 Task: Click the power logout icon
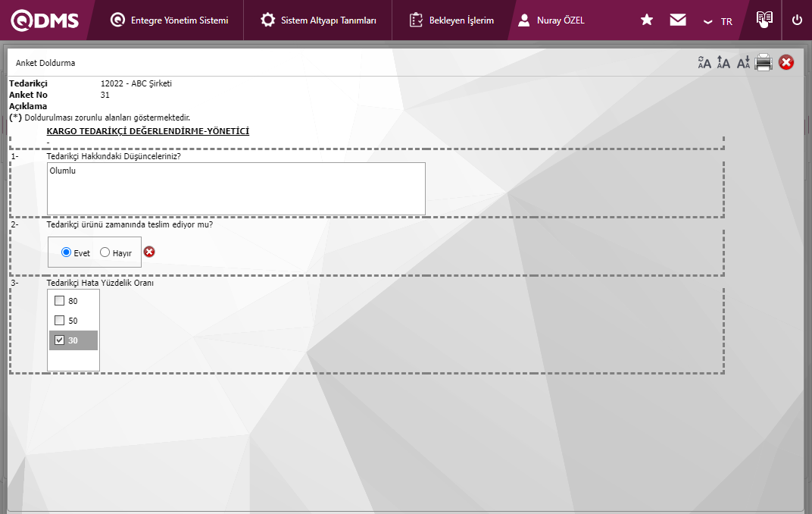[x=797, y=20]
